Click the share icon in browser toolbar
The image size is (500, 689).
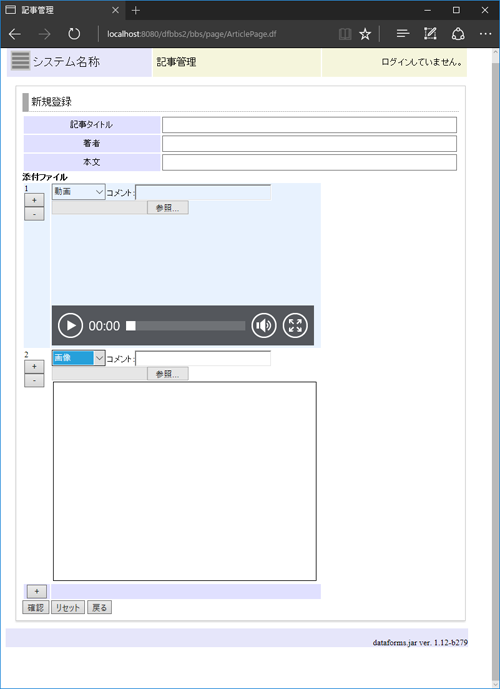click(x=458, y=34)
